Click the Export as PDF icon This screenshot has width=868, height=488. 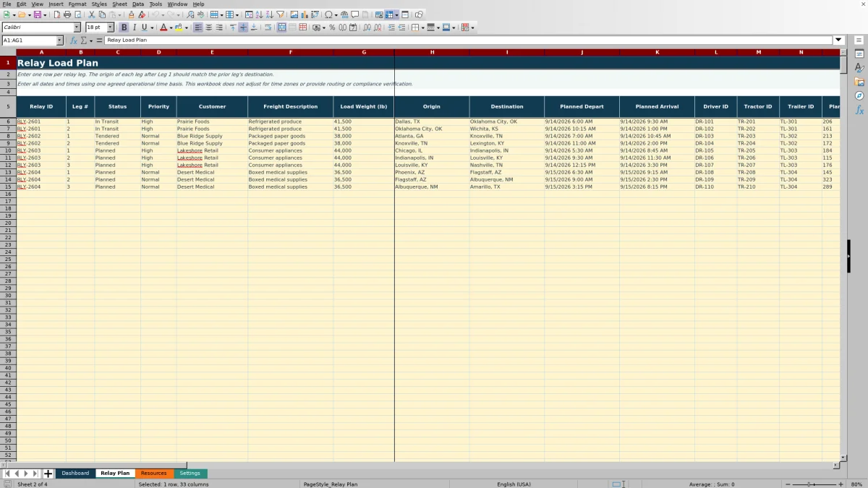56,14
